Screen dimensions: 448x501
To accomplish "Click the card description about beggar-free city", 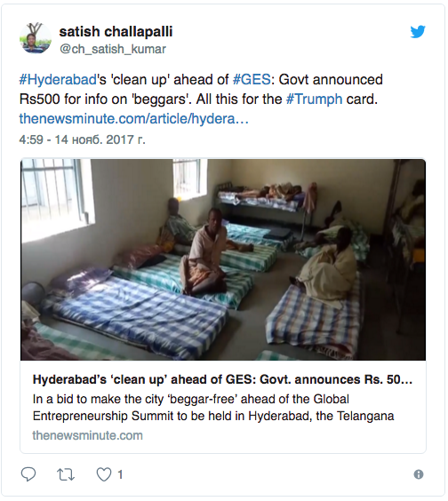I will 213,408.
